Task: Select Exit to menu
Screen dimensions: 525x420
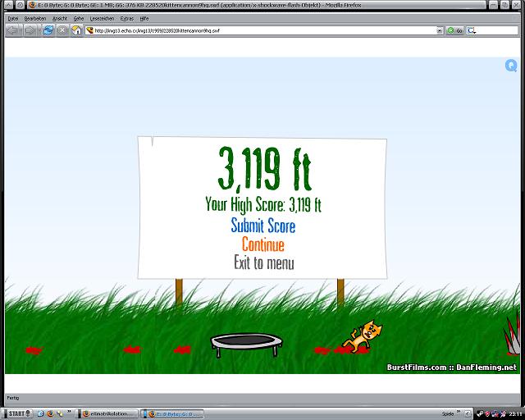Action: pos(262,263)
